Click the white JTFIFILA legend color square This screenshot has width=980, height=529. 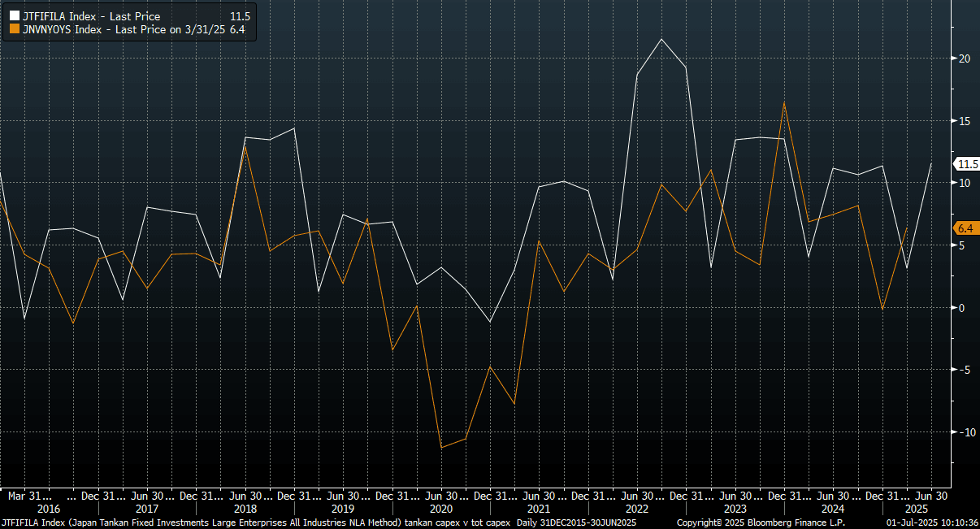pyautogui.click(x=14, y=16)
